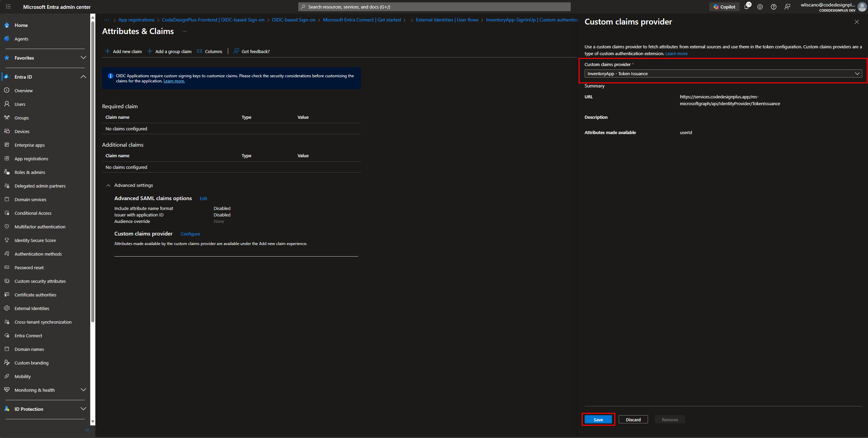Open the account avatar menu
Screen dimensions: 868x438
click(x=862, y=7)
